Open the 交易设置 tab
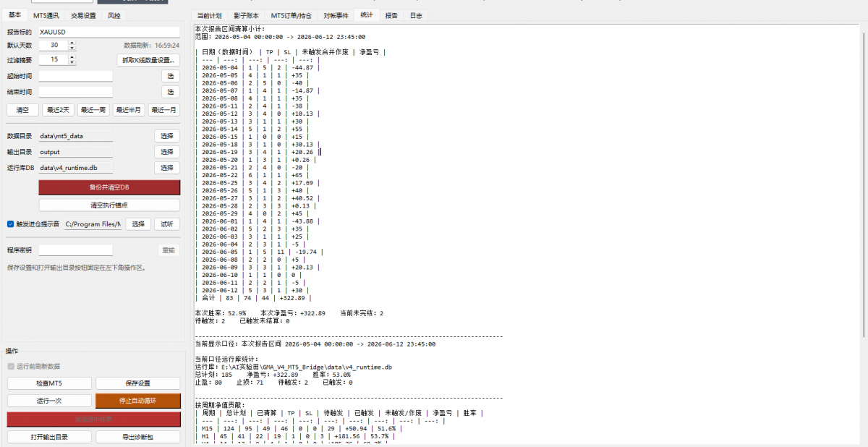The image size is (868, 447). pos(83,15)
